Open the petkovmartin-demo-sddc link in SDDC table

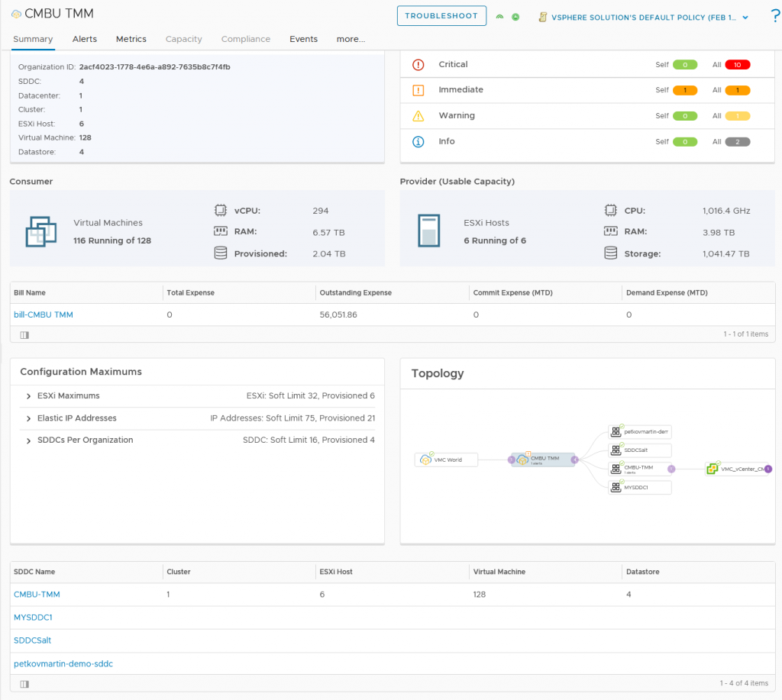tap(63, 663)
